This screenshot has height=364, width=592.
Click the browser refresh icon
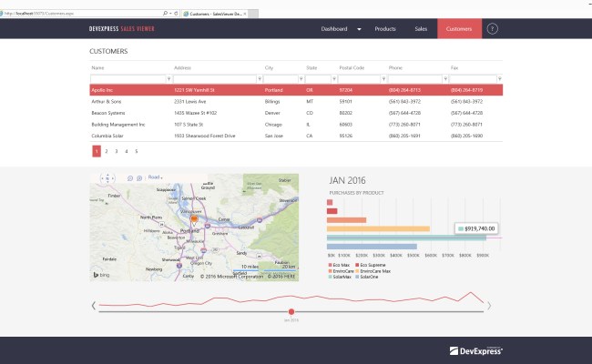(x=176, y=14)
